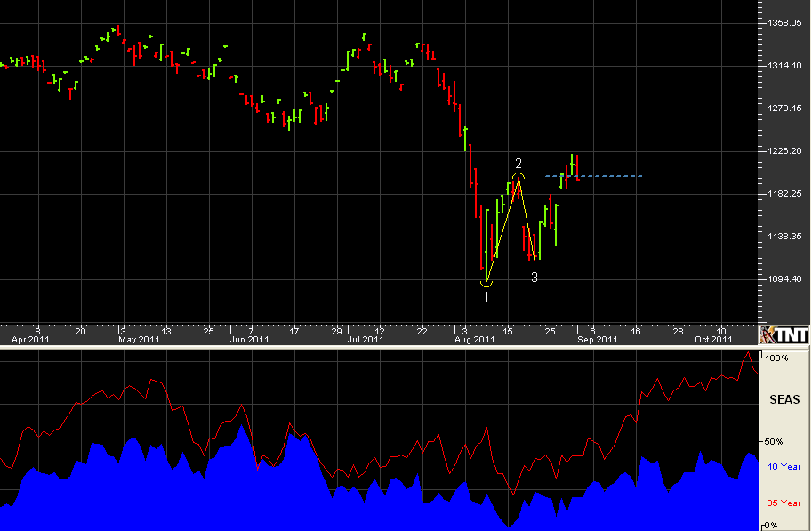Viewport: 812px width, 531px height.
Task: Select pivot point marker labeled 3
Action: point(535,278)
